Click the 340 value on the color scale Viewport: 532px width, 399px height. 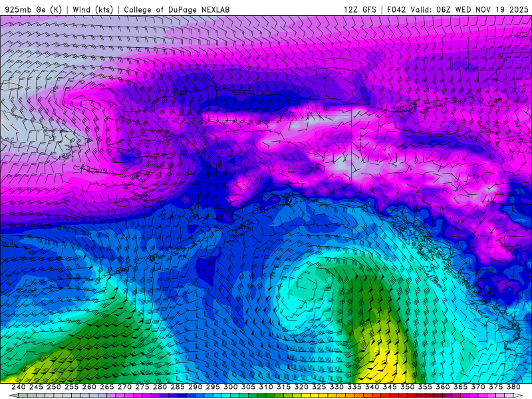point(372,387)
